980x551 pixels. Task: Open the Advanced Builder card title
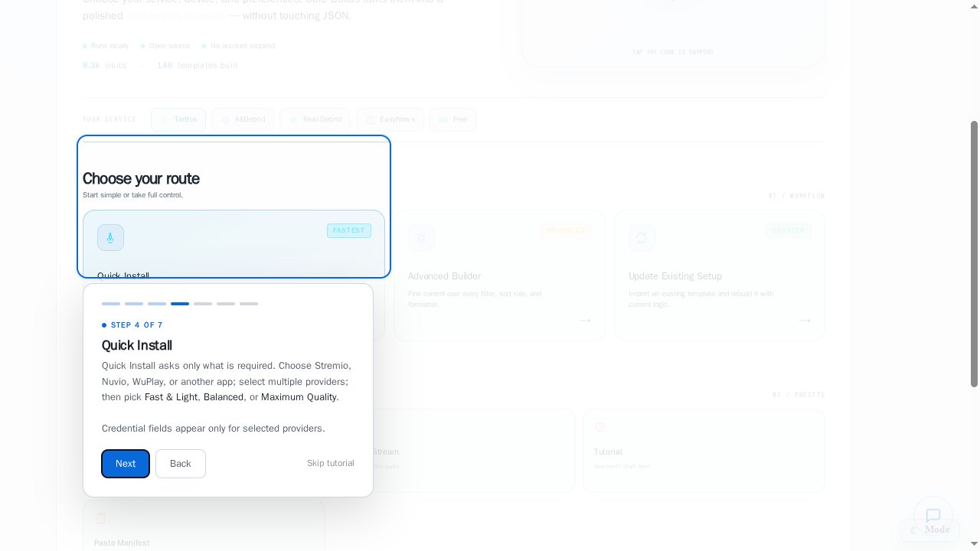444,276
